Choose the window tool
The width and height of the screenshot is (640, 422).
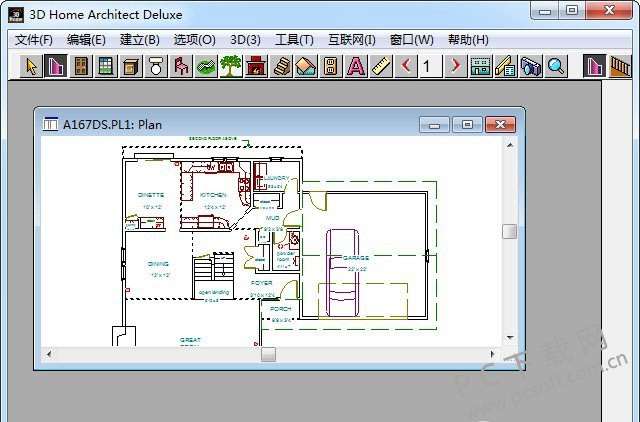click(106, 66)
